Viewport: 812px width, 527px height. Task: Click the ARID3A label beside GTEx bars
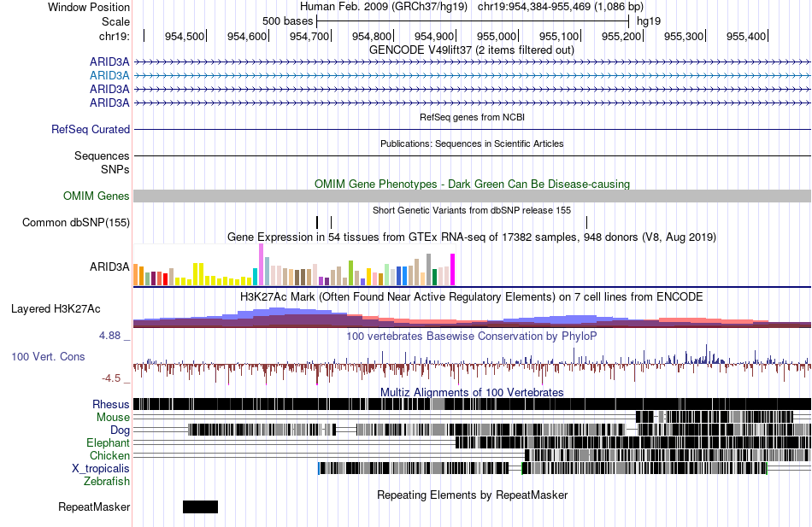(x=109, y=267)
